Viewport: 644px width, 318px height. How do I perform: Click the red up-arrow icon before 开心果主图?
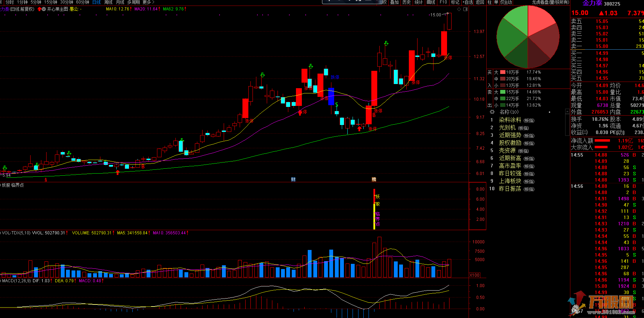[39, 9]
